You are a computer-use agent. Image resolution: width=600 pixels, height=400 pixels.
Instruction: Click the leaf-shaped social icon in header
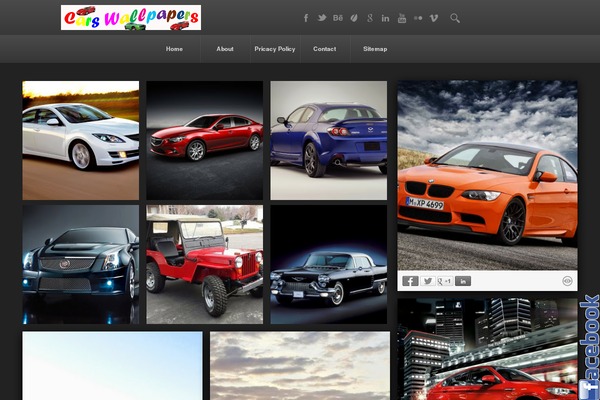point(354,18)
